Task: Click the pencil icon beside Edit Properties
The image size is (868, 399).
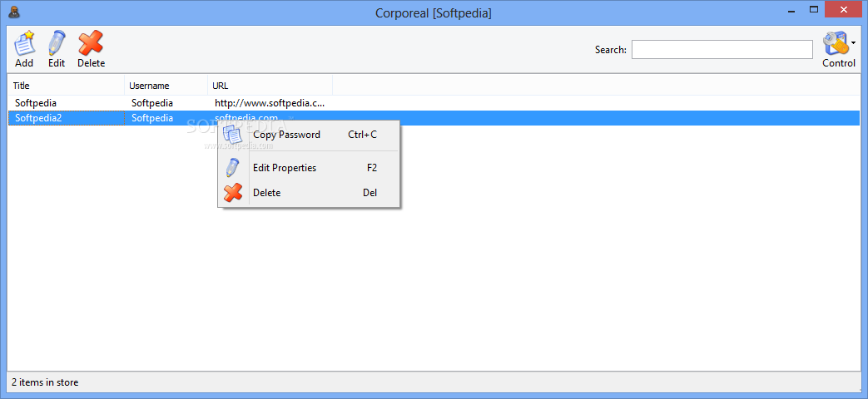Action: (x=232, y=167)
